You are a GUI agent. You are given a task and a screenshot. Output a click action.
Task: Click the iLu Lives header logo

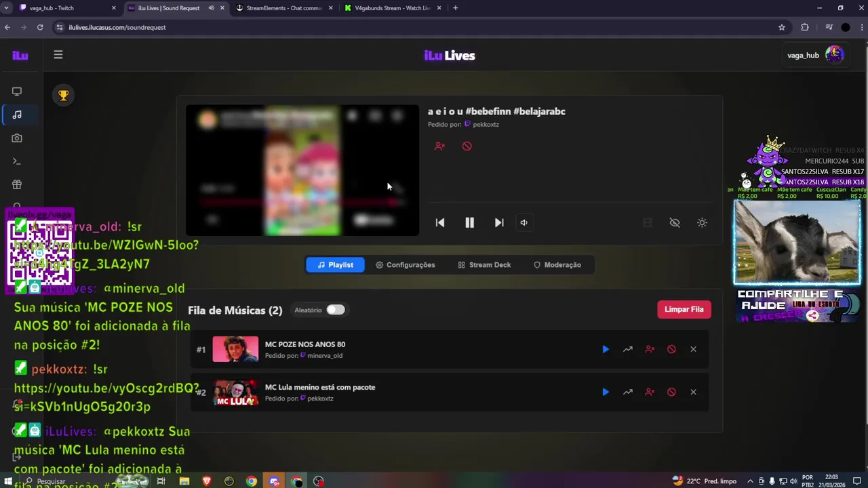[450, 56]
